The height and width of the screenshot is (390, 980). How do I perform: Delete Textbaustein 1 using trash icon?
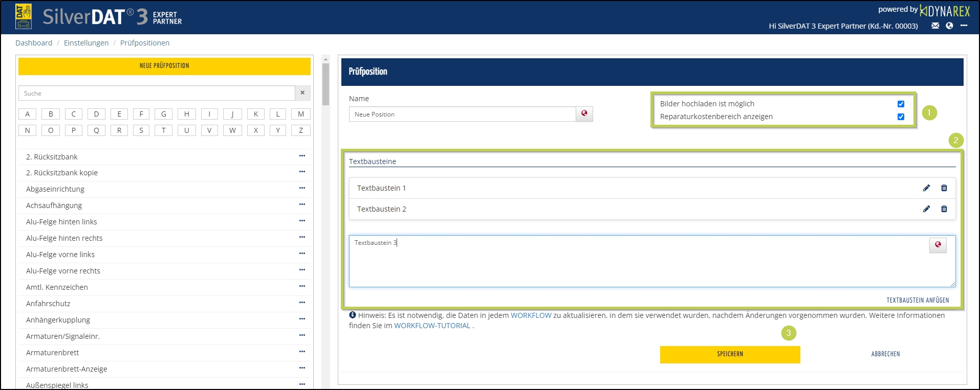click(944, 188)
